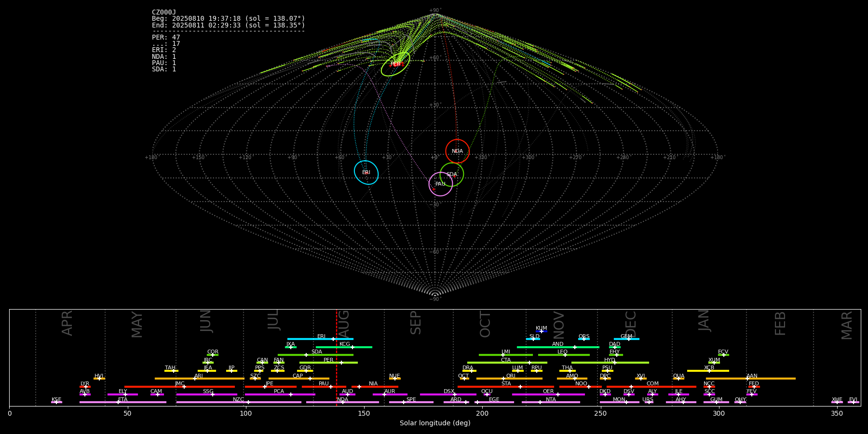Click the '...: 17' sporadic count entry
868x434 pixels.
166,43
